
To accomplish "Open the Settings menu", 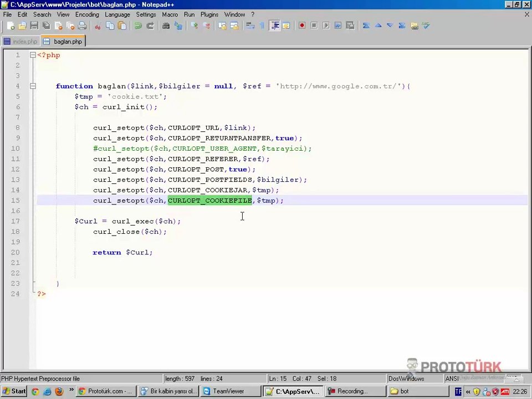I will (146, 14).
